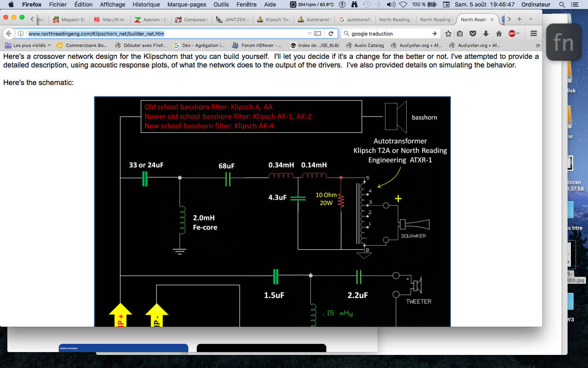Switch to the JANTZEN tab
Image resolution: width=588 pixels, height=368 pixels.
tap(232, 20)
